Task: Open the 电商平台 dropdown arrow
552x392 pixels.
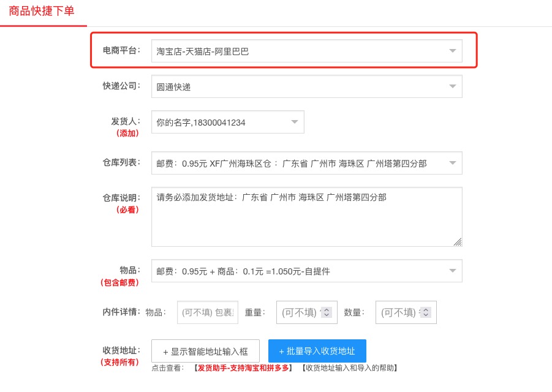Action: click(x=452, y=51)
